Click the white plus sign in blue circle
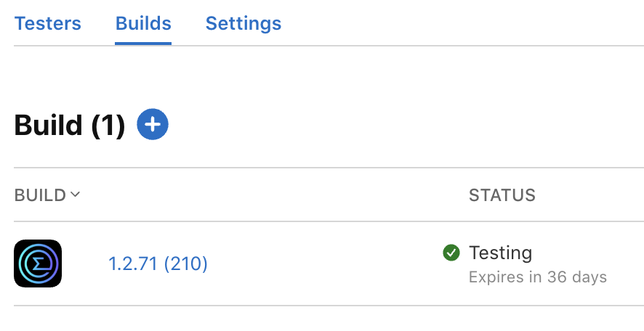This screenshot has height=331, width=644. click(153, 124)
